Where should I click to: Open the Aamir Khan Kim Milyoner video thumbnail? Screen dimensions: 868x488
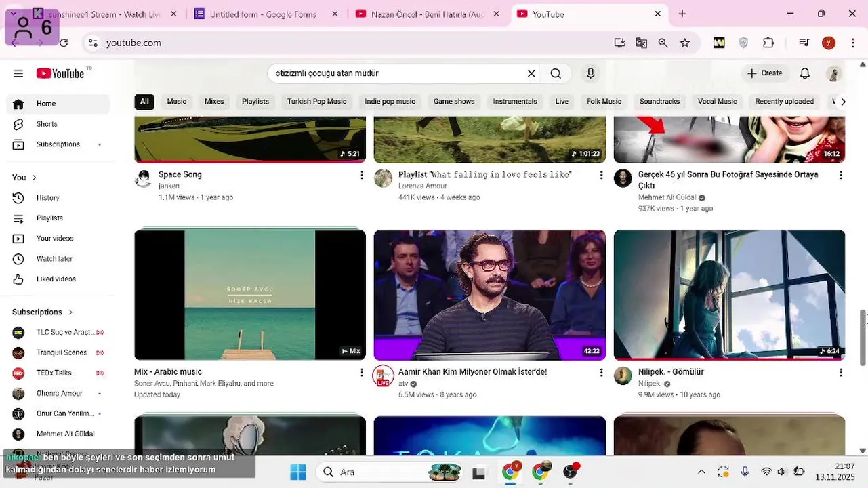490,295
